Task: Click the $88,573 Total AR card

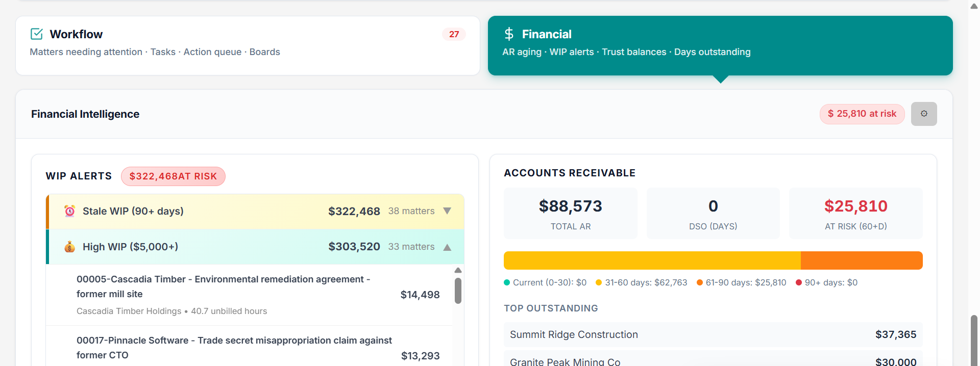Action: click(x=571, y=213)
